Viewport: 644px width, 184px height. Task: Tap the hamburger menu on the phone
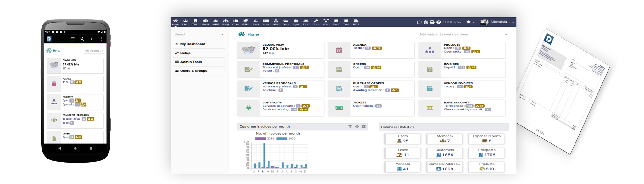[73, 39]
